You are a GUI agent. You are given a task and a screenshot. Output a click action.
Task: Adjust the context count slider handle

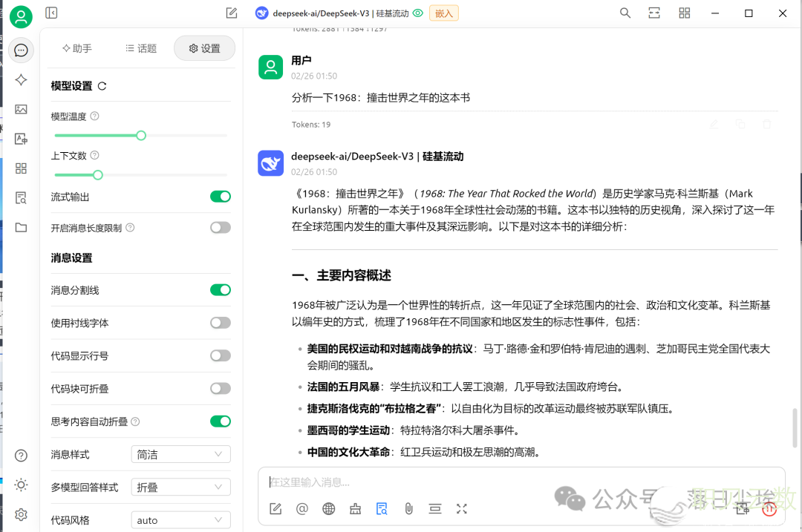tap(98, 175)
